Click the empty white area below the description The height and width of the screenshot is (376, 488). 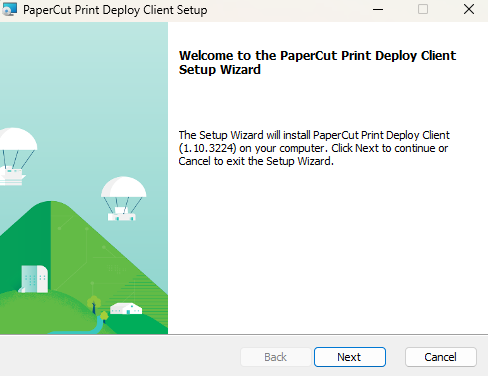coord(327,250)
